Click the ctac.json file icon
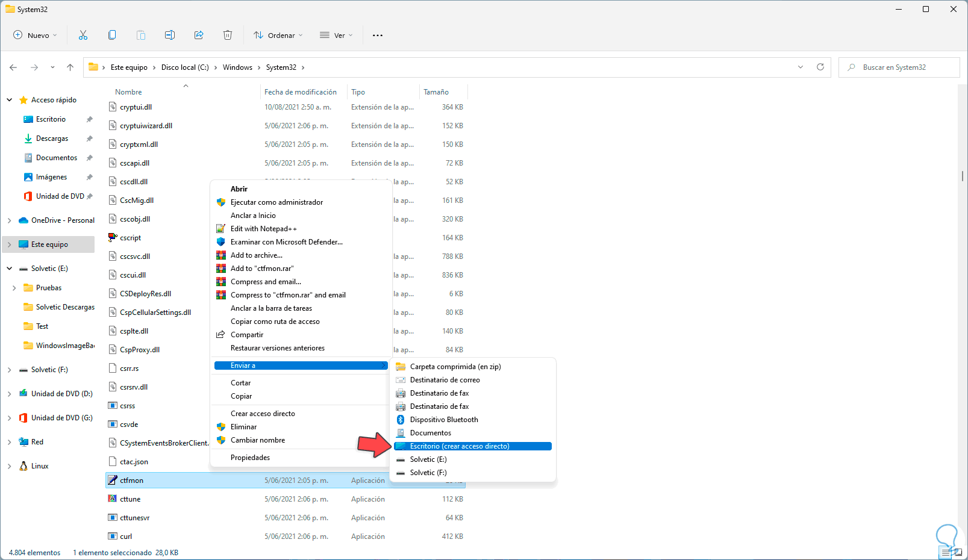The image size is (968, 560). [x=113, y=461]
